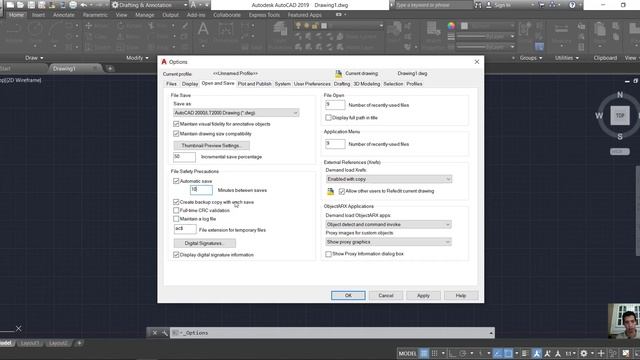Click Help in the Options dialog
This screenshot has width=640, height=360.
click(461, 296)
